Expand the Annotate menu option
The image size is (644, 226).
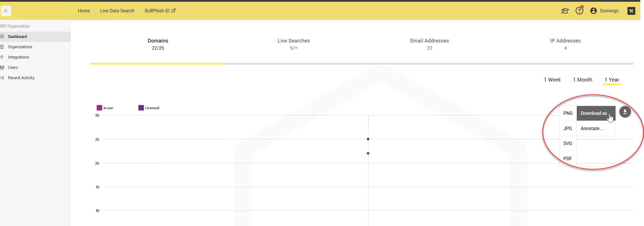(592, 129)
